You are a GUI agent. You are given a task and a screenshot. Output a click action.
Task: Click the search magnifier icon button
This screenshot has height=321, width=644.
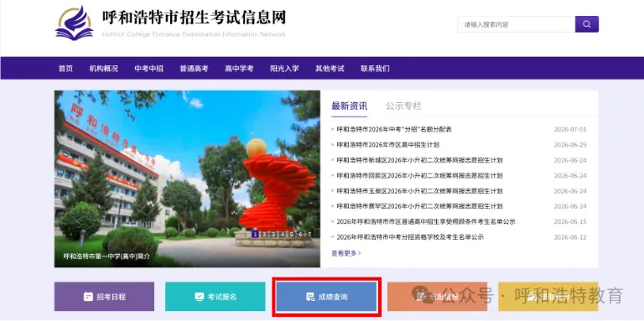point(586,24)
